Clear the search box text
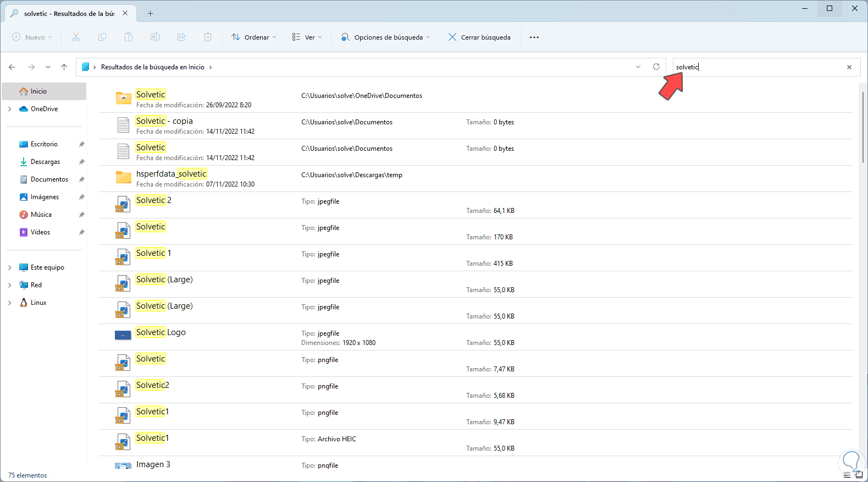Screen dimensions: 868x482 pos(849,67)
